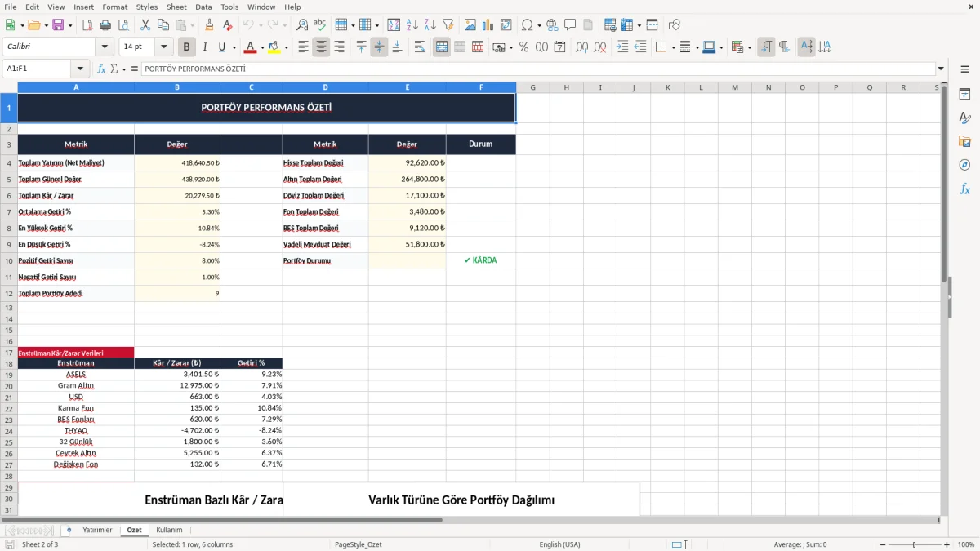
Task: Select the Clone Formatting paintbrush
Action: coord(209,25)
